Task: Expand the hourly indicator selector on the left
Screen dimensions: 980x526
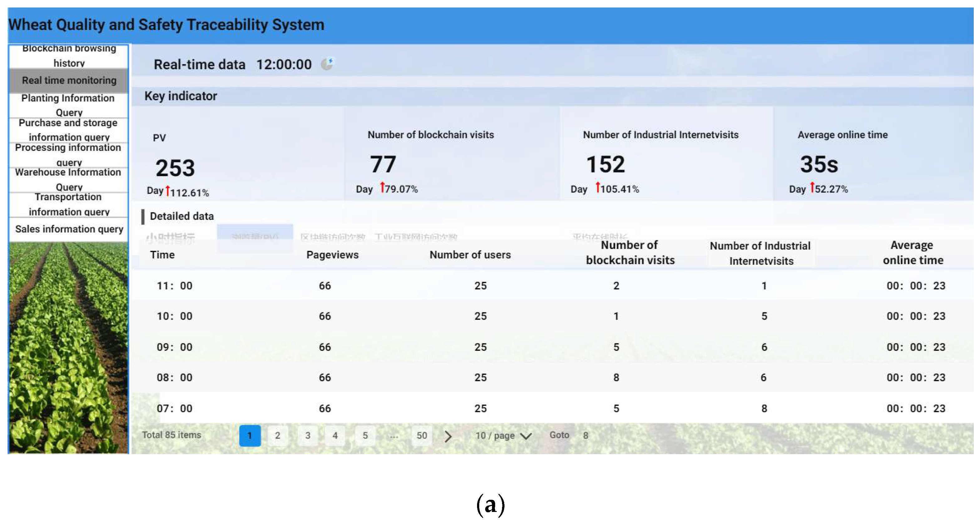Action: 171,236
